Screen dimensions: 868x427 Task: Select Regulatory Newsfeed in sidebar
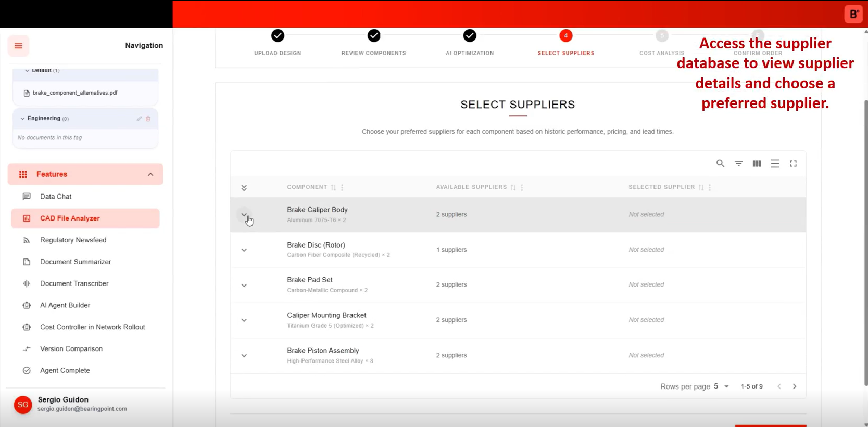(73, 240)
